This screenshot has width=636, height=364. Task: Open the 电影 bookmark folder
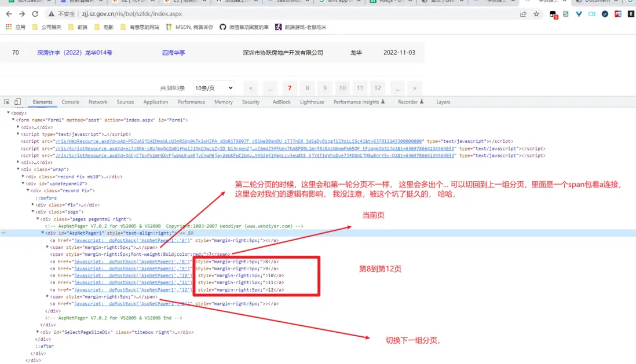(x=104, y=27)
